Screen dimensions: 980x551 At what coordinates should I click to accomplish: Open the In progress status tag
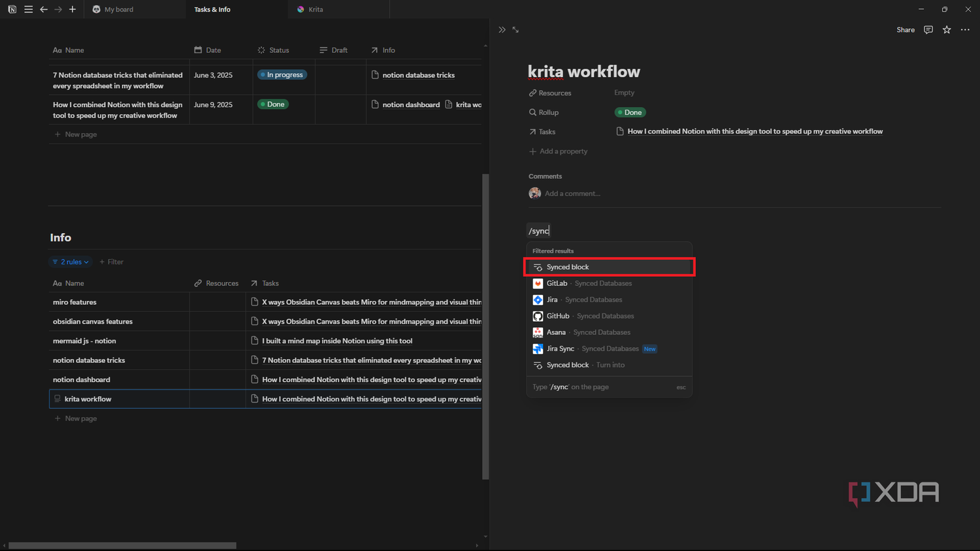click(x=282, y=75)
